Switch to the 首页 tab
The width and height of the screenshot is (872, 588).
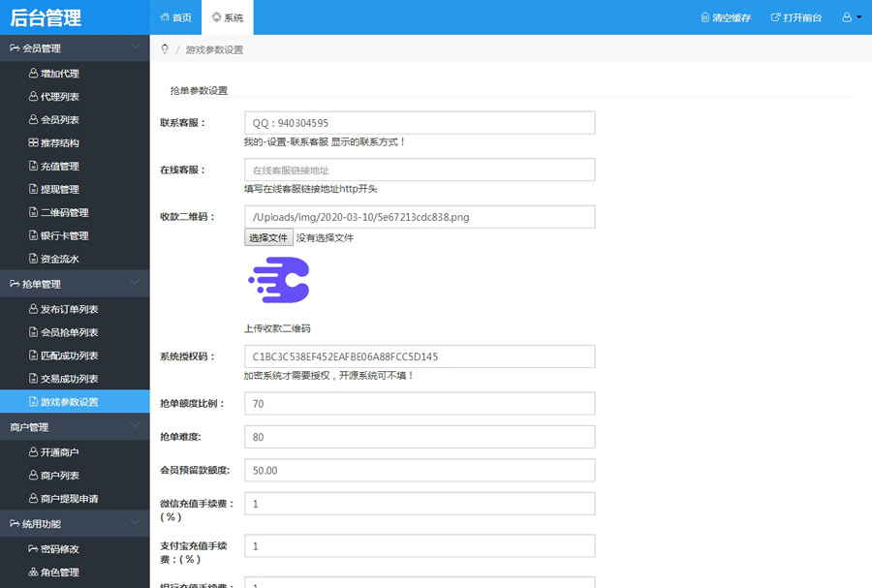pyautogui.click(x=175, y=17)
